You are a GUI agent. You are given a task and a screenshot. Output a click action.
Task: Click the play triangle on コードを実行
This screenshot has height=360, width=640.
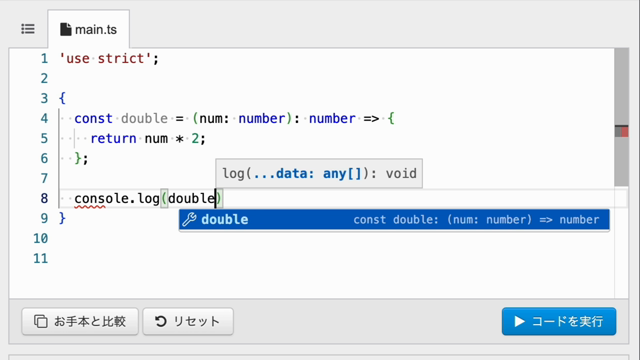pyautogui.click(x=519, y=321)
